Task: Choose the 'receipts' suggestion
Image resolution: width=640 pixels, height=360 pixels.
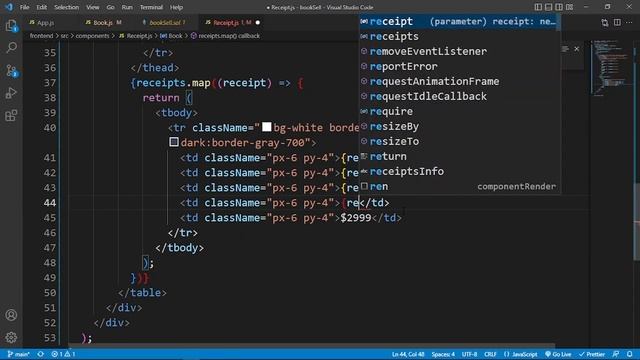Action: pos(459,36)
